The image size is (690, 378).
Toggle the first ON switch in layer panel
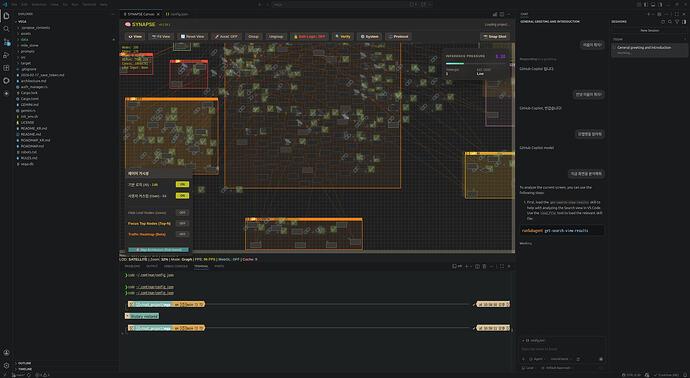182,184
